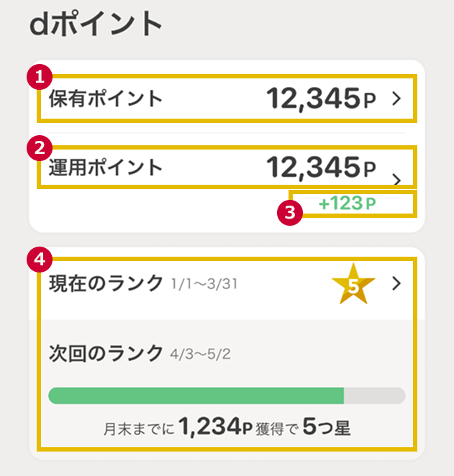The width and height of the screenshot is (454, 476).
Task: Open 保有ポイント details via its chevron
Action: click(x=396, y=99)
